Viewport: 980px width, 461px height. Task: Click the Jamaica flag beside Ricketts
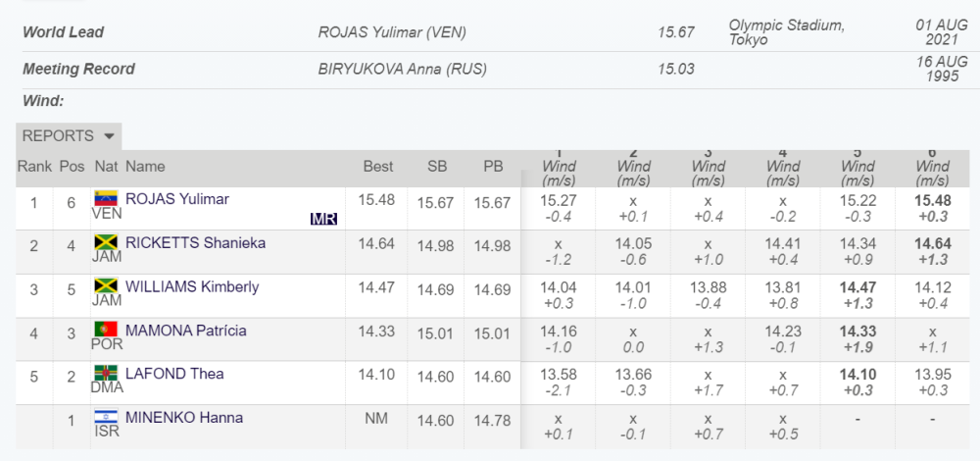105,242
